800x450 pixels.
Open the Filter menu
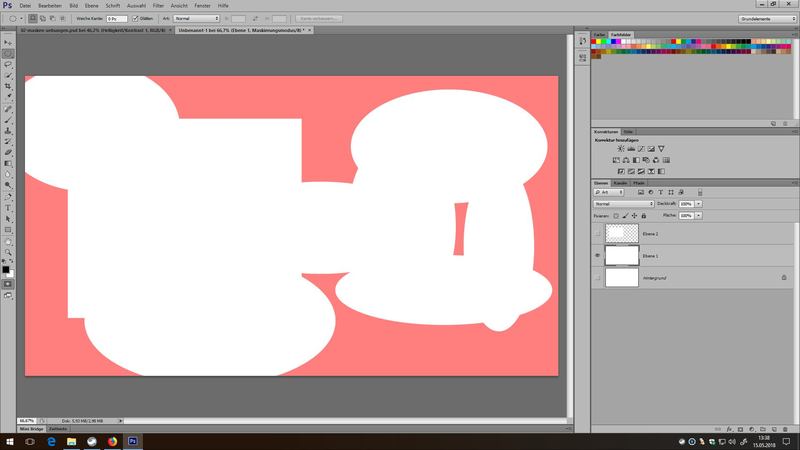[158, 6]
